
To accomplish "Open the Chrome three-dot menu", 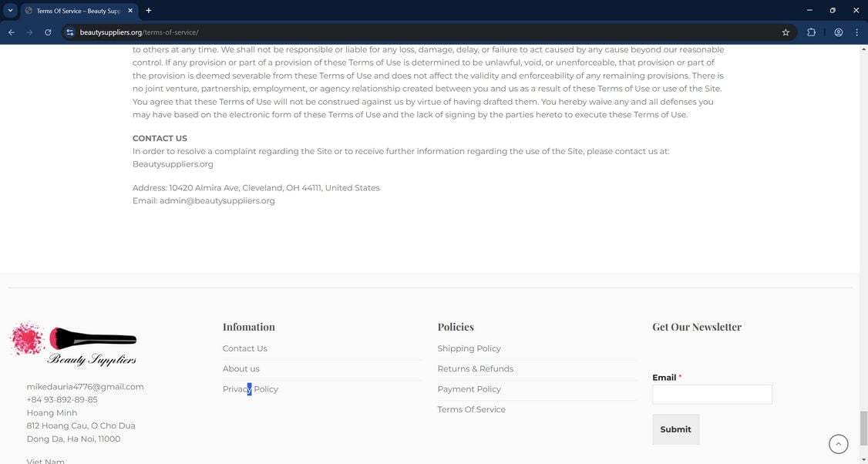I will (856, 32).
